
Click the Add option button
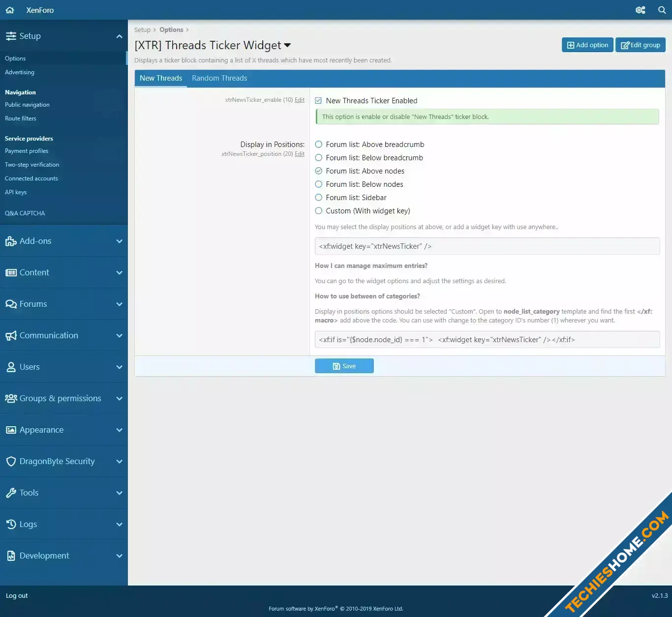coord(587,45)
